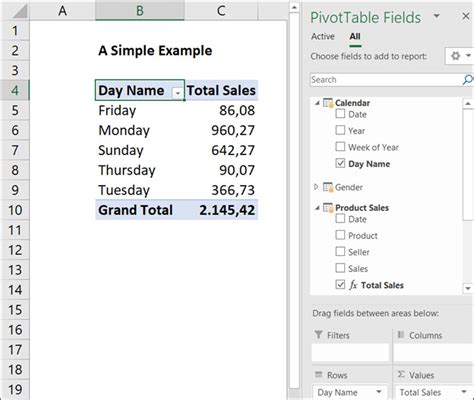Click the fx measure icon beside Total Sales
Viewport: 474px width, 400px height.
pos(353,285)
